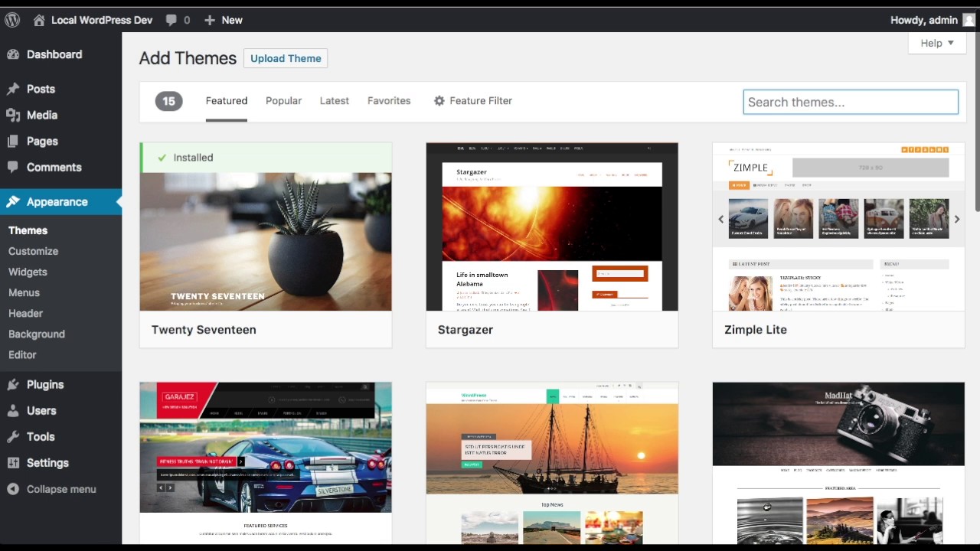
Task: Click the Posts pushpin icon
Action: [13, 89]
